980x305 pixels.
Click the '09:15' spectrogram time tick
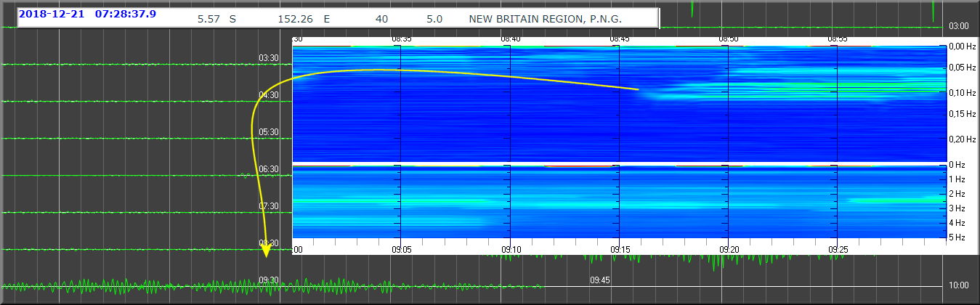620,249
